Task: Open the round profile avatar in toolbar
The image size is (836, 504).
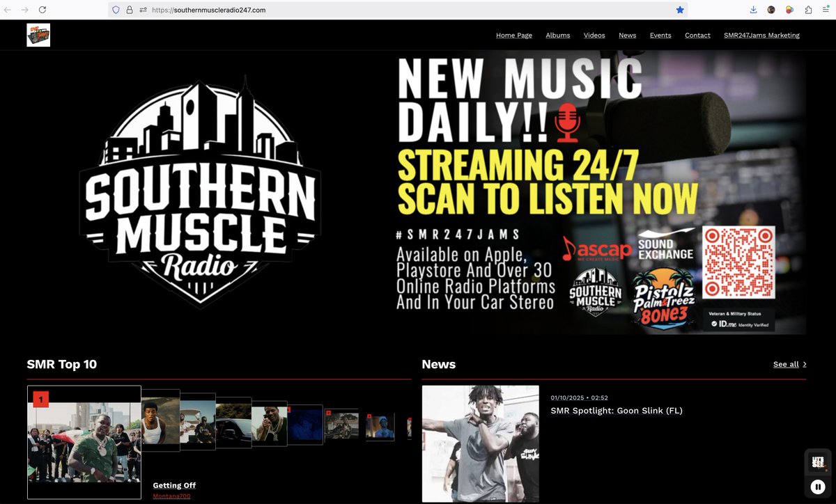Action: tap(771, 10)
